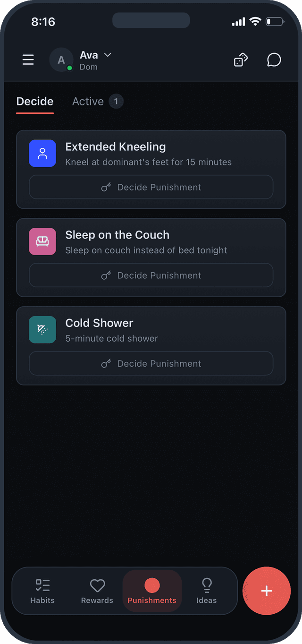Tap the dice randomizer icon

coord(241,60)
